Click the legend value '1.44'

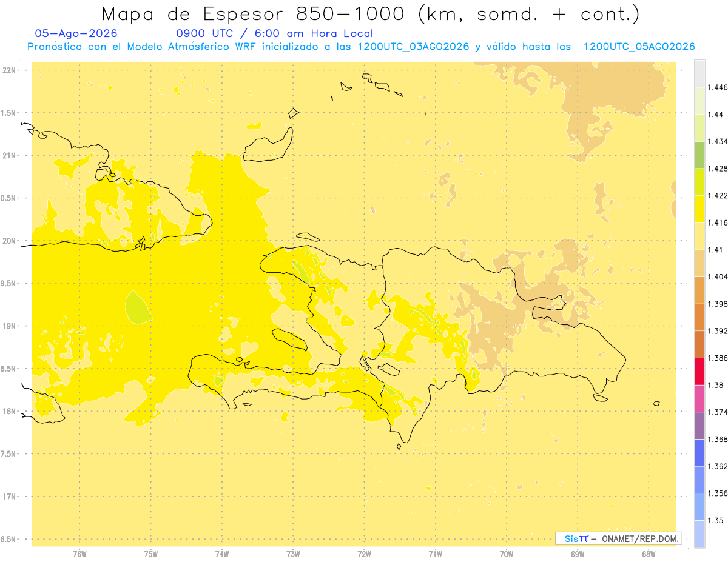tap(715, 114)
